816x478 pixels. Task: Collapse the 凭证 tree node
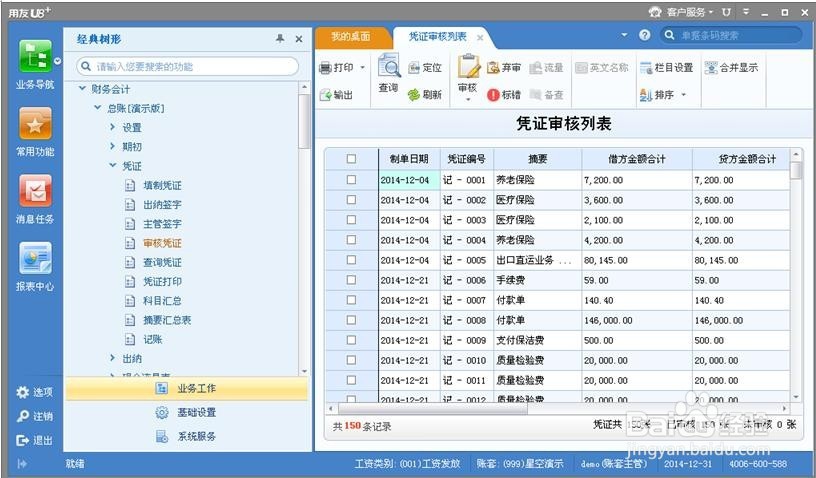click(112, 165)
